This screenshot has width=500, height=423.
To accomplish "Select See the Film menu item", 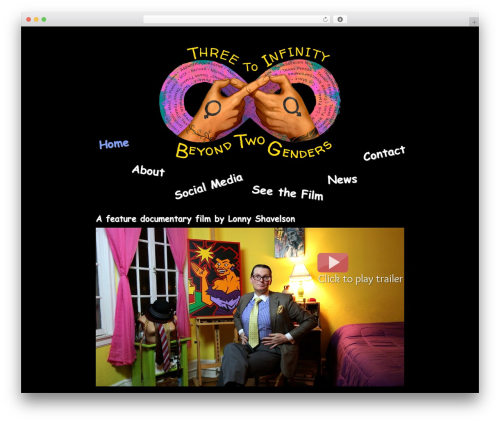I will pyautogui.click(x=287, y=193).
